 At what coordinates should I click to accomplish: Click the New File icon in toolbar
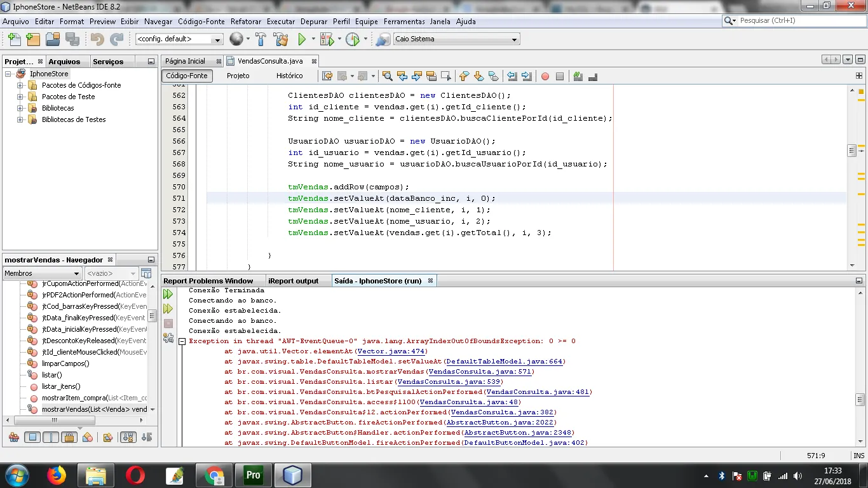(13, 39)
